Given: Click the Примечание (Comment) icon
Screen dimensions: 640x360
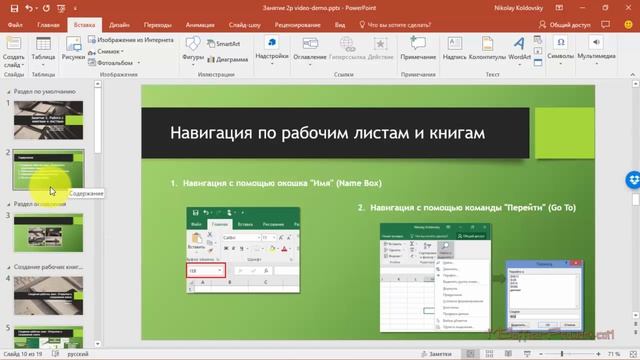Looking at the screenshot, I should pyautogui.click(x=418, y=43).
